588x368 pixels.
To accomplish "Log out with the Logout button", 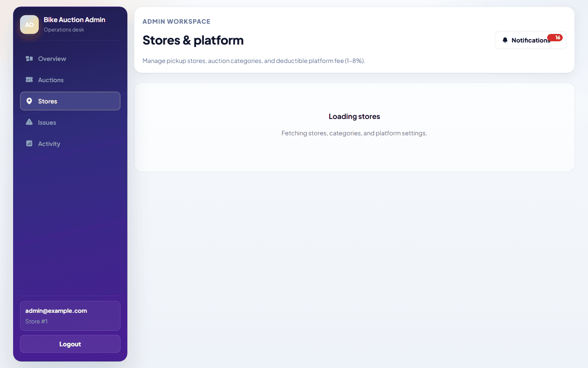I will pyautogui.click(x=70, y=344).
